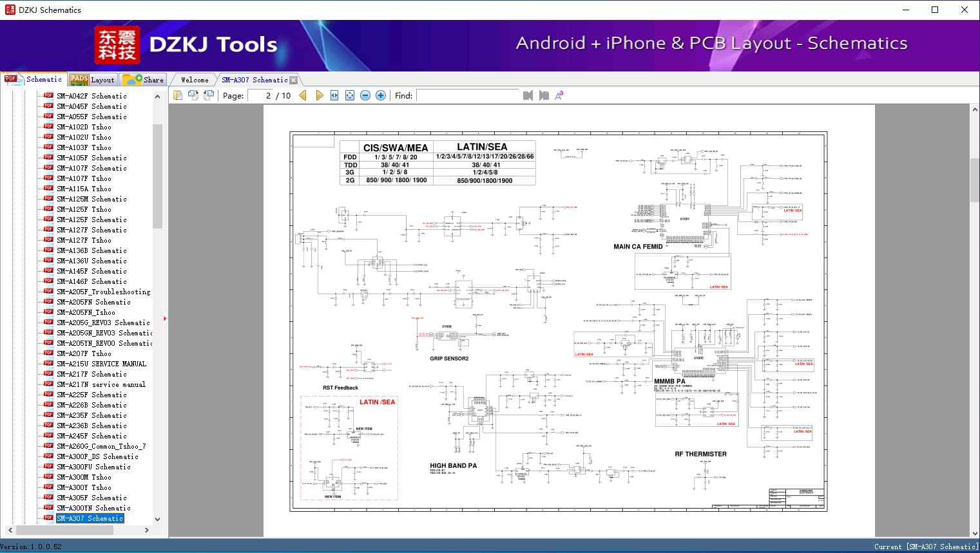This screenshot has height=553, width=980.
Task: Switch to the PADS Layout tab
Action: pos(92,80)
